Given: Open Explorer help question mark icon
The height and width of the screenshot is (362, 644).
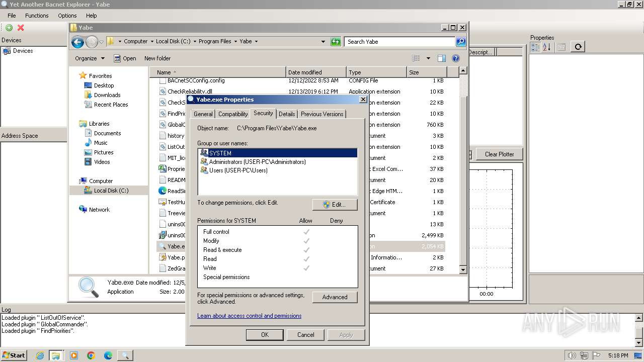Looking at the screenshot, I should pos(456,58).
